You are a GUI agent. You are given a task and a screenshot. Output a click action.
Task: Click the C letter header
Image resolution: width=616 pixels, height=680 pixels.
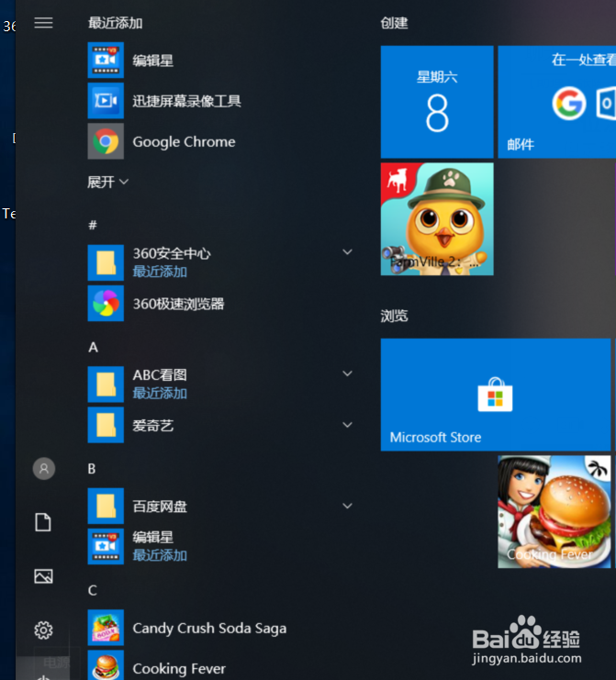(x=93, y=590)
